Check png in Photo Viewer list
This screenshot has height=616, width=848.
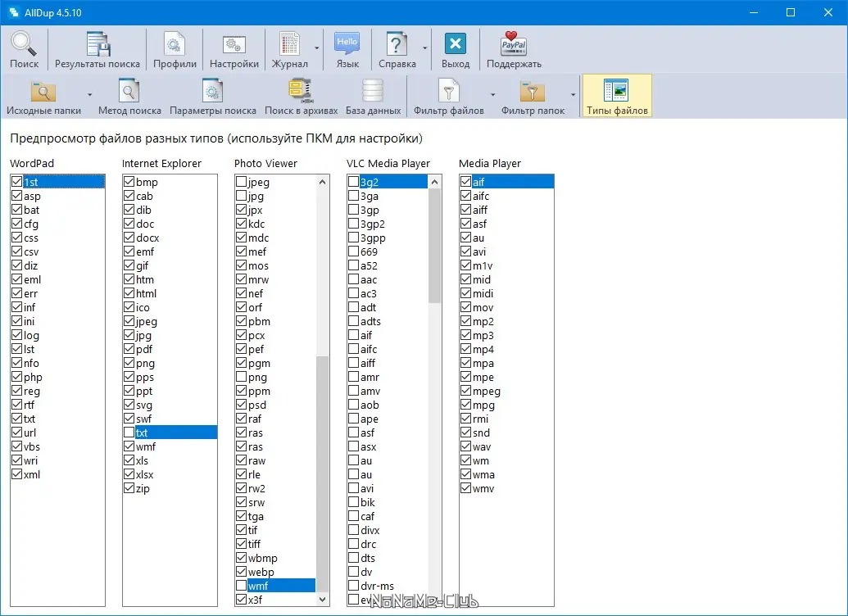click(x=241, y=377)
